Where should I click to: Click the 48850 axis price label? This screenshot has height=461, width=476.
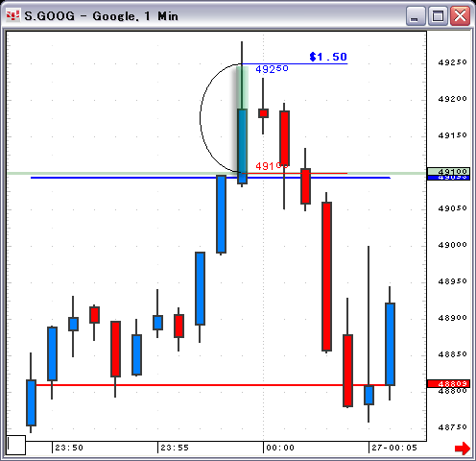(x=452, y=354)
